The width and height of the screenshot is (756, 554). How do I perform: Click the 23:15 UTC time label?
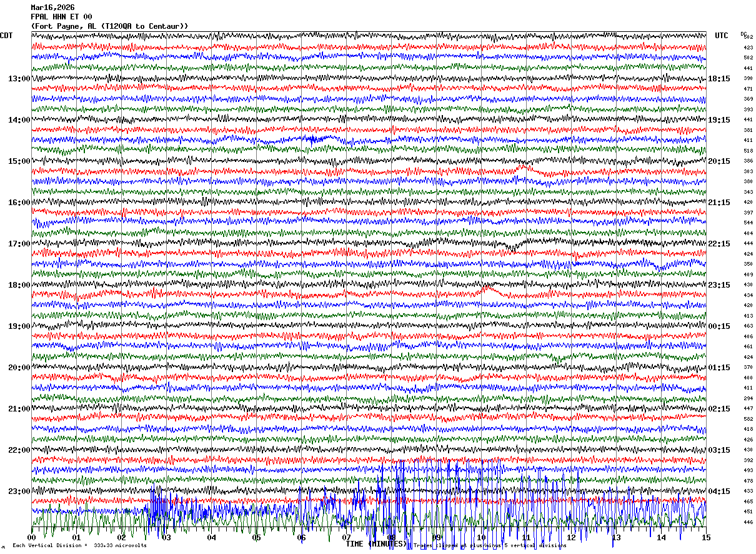[x=719, y=285]
